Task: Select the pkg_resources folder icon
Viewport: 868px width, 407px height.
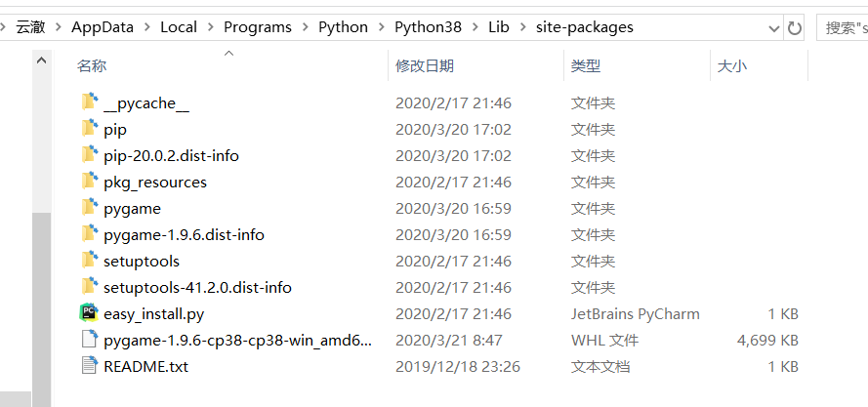Action: [90, 182]
